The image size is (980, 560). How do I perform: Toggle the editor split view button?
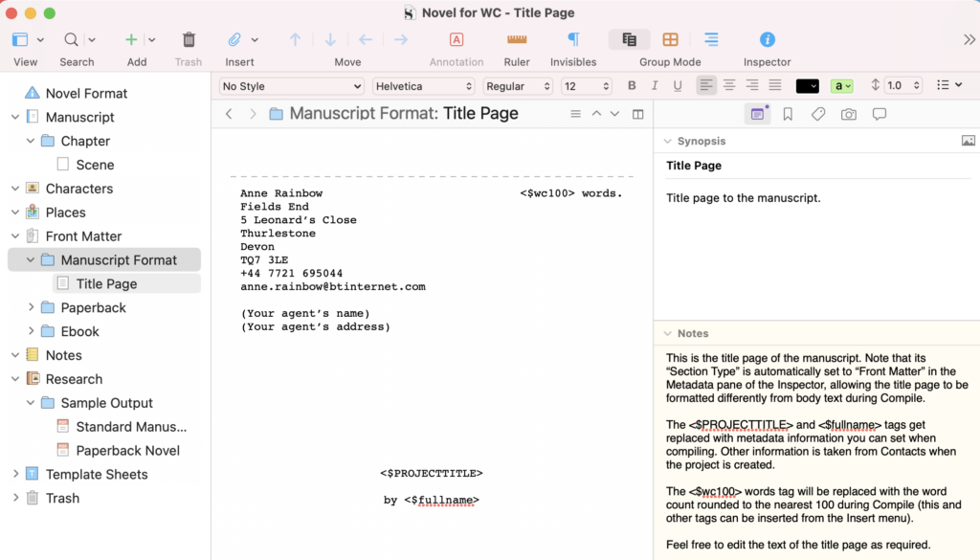tap(638, 114)
